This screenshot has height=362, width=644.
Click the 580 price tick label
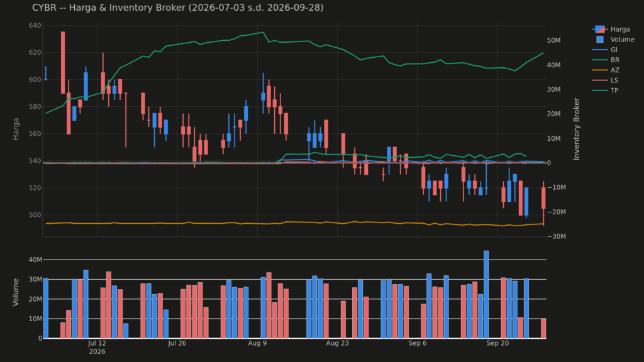pyautogui.click(x=35, y=107)
